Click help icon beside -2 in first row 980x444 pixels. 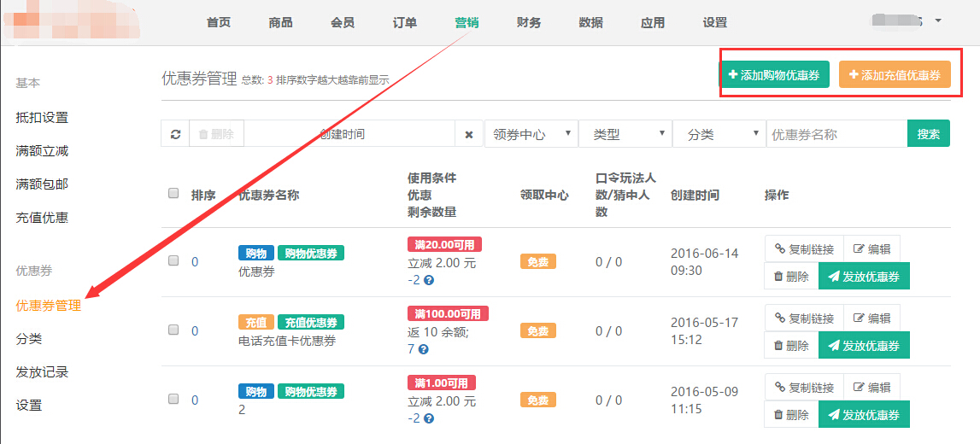(429, 280)
